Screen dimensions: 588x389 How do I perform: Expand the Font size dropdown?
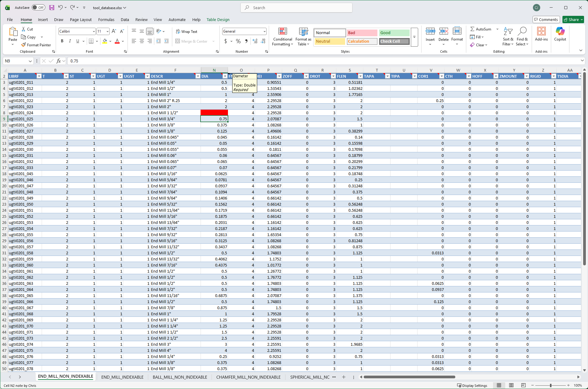coord(107,31)
